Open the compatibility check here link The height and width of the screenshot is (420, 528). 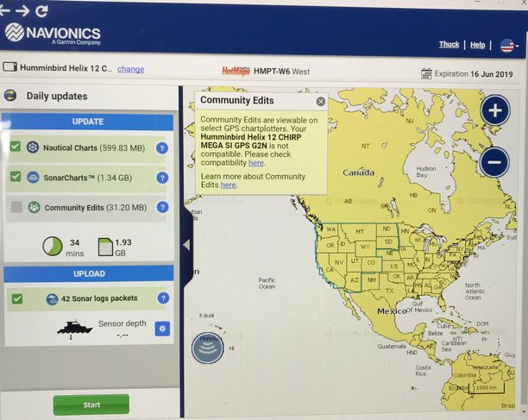point(256,163)
